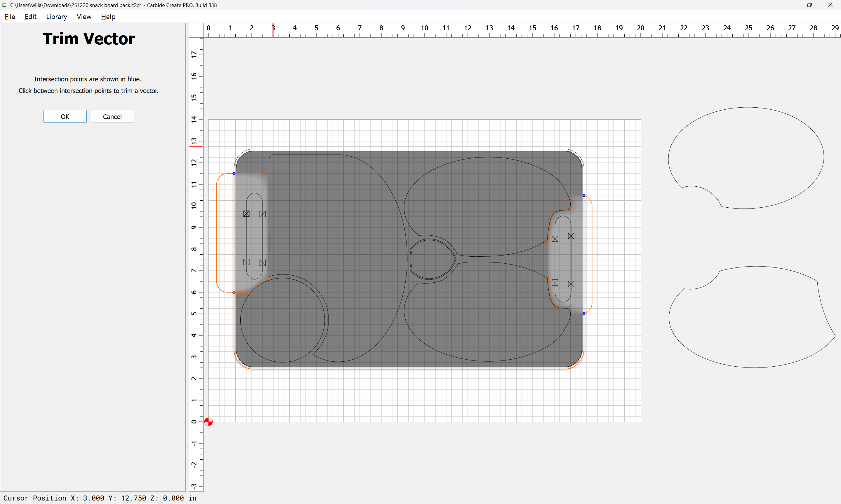
Task: Click lower-right crossed-box marker in left handle slot
Action: click(263, 263)
